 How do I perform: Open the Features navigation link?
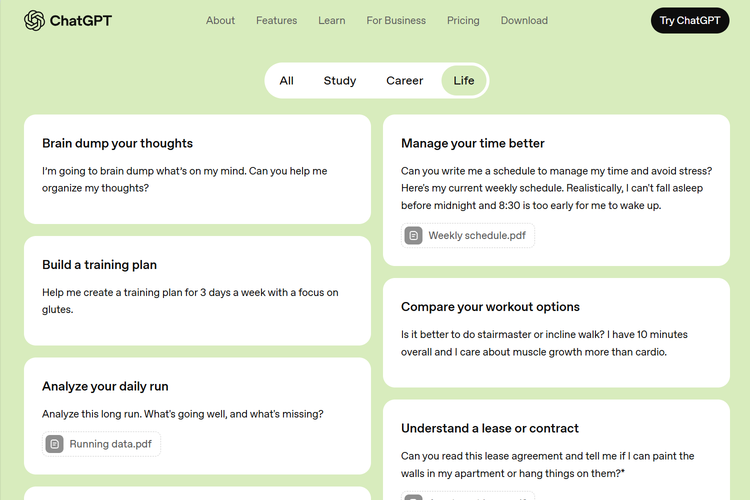click(x=276, y=20)
